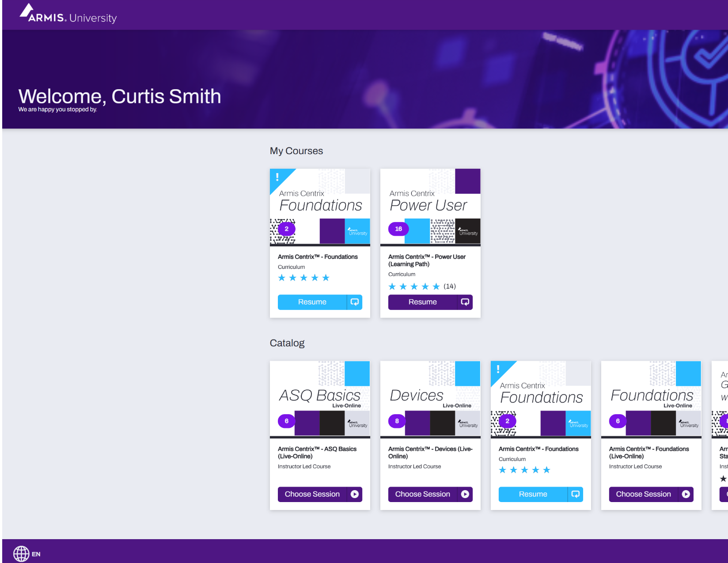Open the EN language selector

point(36,554)
